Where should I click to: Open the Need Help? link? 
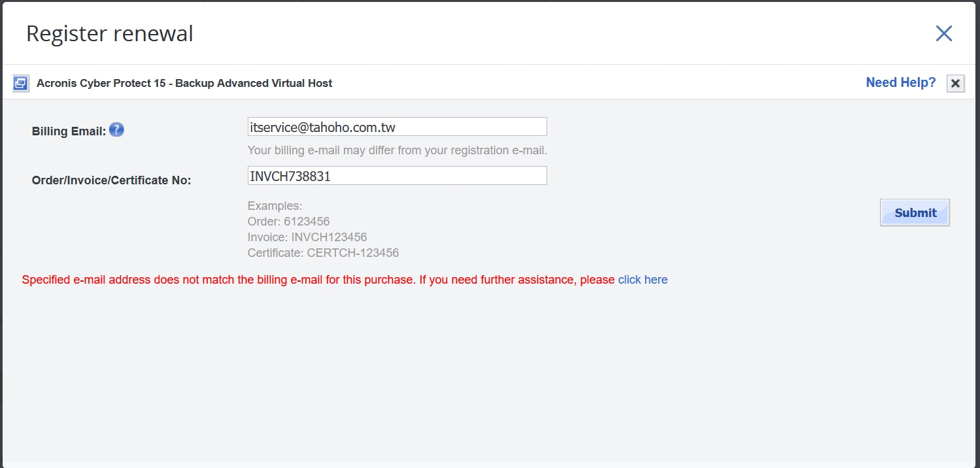(x=900, y=83)
